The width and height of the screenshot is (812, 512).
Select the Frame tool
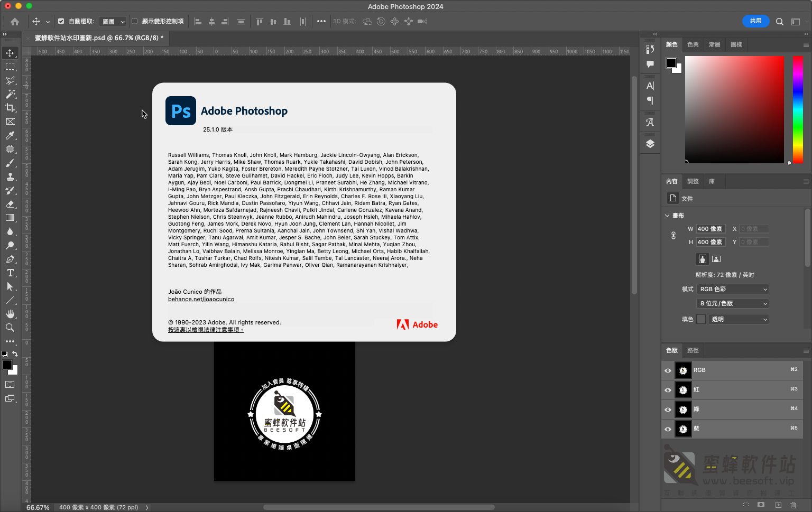tap(10, 122)
